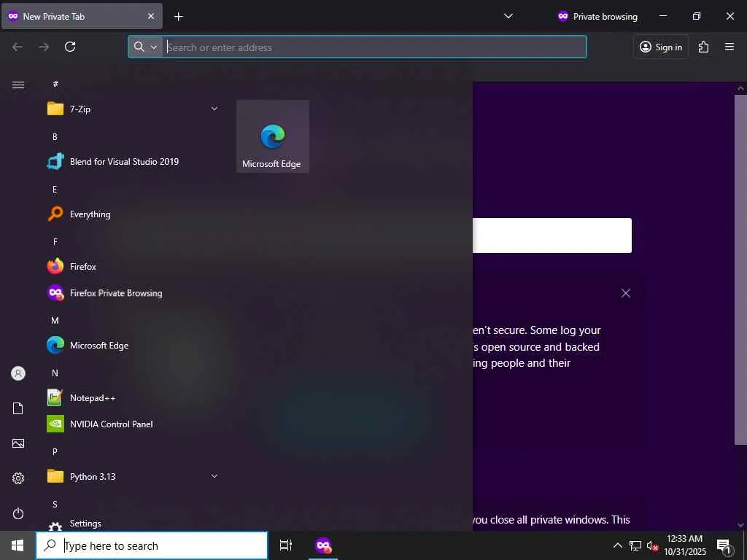Click the taskbar search box
747x560 pixels.
coord(152,545)
